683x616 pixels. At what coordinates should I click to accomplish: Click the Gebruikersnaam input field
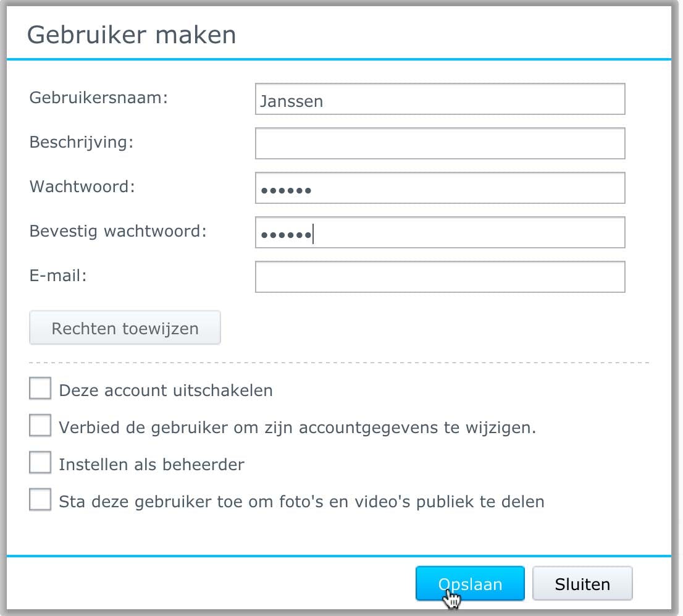440,99
